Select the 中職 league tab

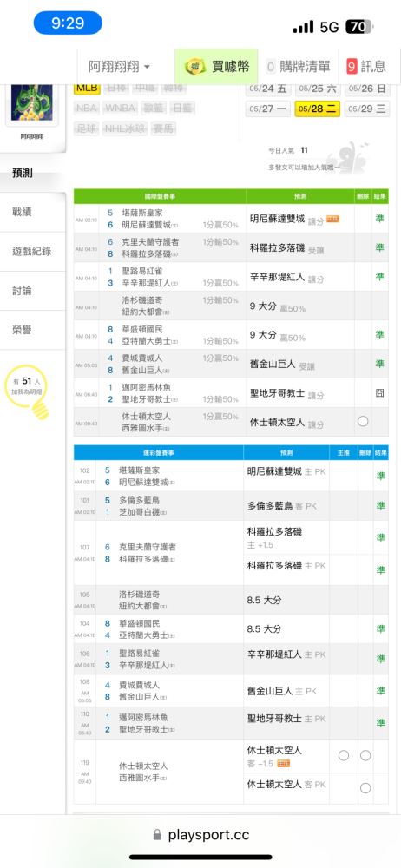click(x=146, y=88)
